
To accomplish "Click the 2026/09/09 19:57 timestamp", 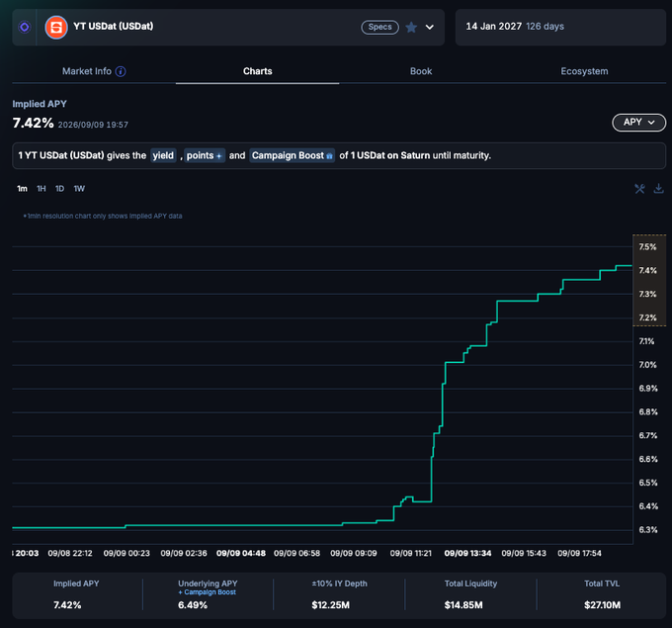I will (93, 125).
